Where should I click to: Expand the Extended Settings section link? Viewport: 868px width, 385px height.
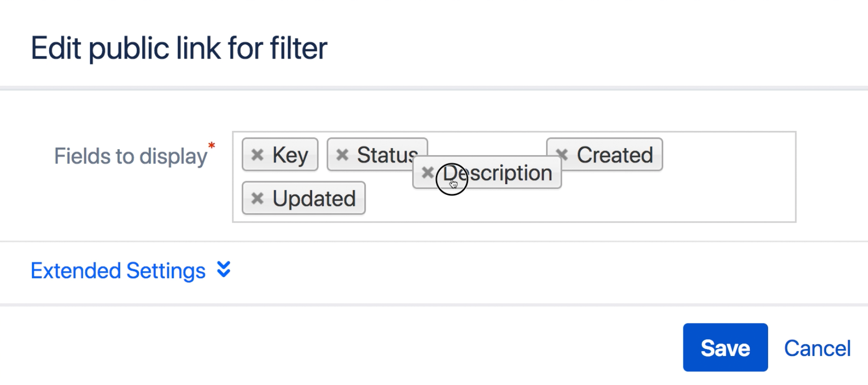click(118, 271)
